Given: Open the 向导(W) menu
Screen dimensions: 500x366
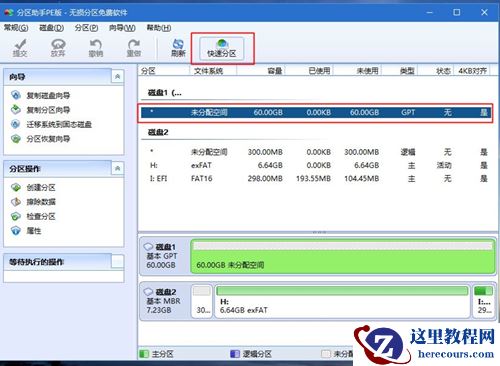Looking at the screenshot, I should [122, 28].
